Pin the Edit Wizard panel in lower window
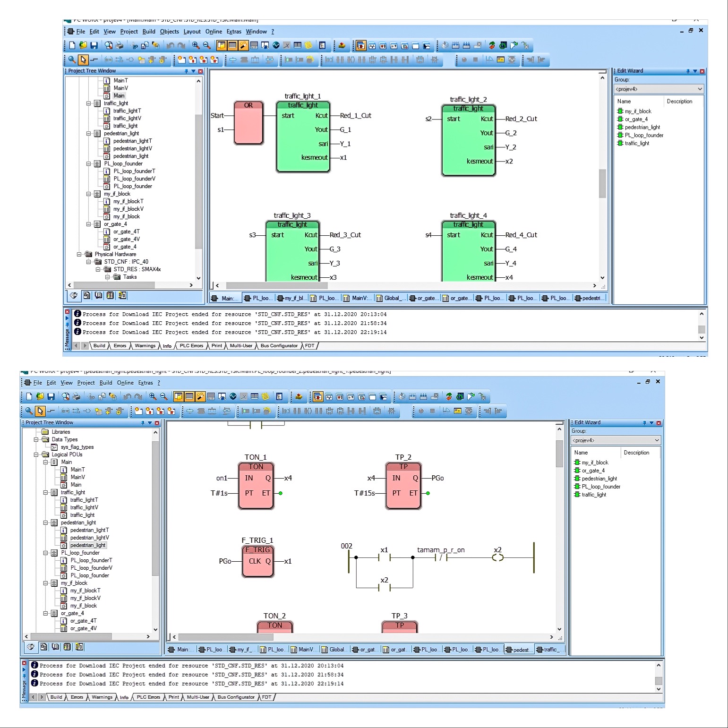 (644, 423)
